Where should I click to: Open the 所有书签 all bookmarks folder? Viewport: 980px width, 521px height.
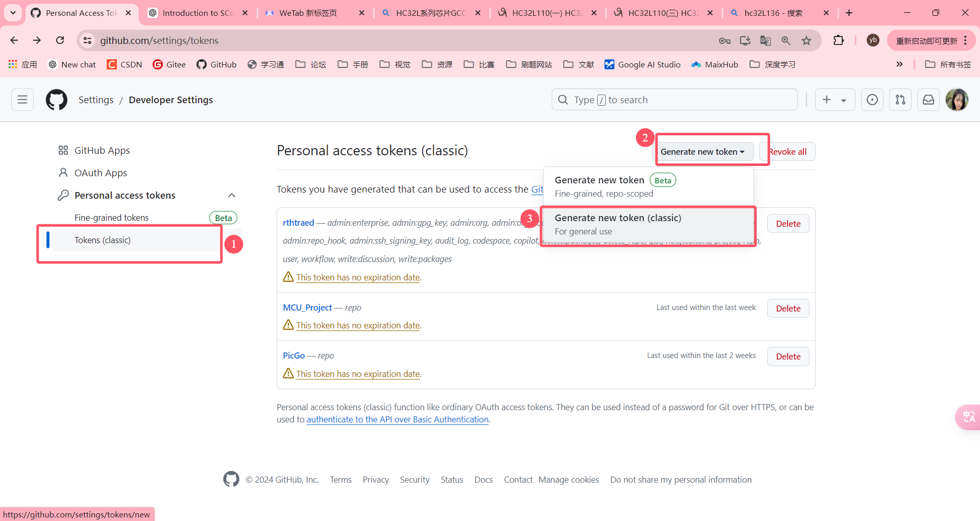pyautogui.click(x=948, y=64)
